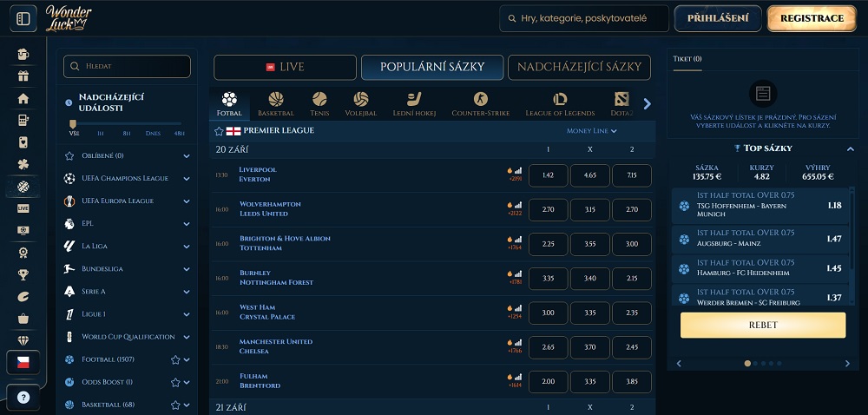Image resolution: width=868 pixels, height=415 pixels.
Task: Favorite the Odds Boost star
Action: coord(175,382)
